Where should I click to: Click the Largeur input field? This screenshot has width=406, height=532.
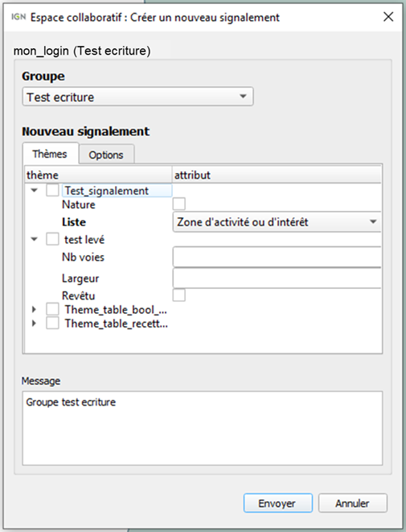point(277,278)
